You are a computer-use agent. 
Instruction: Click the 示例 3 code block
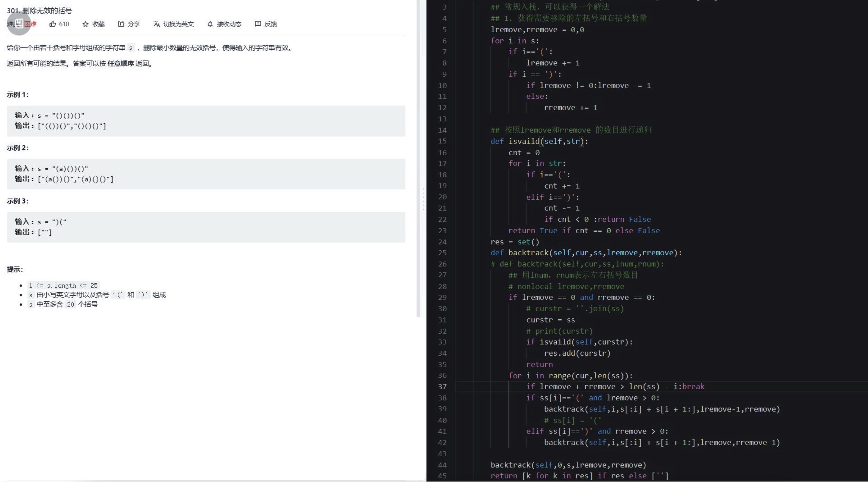206,227
